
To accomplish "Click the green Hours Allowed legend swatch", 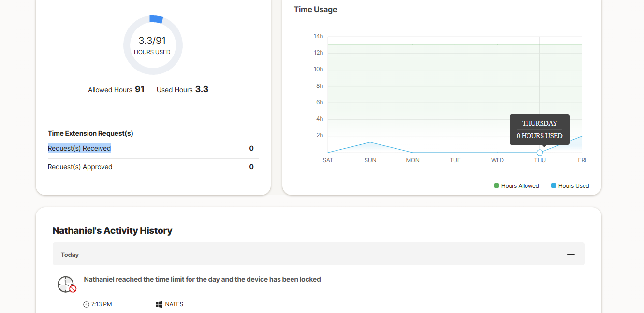I will pyautogui.click(x=497, y=185).
